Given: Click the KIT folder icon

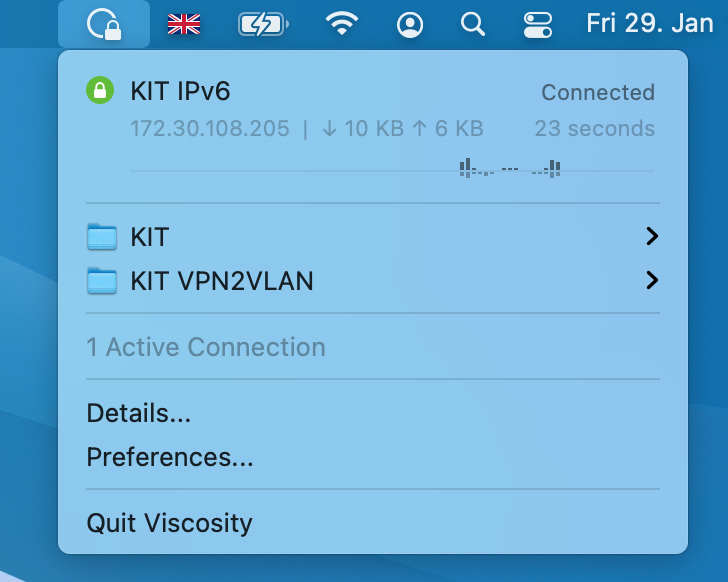Looking at the screenshot, I should tap(102, 237).
